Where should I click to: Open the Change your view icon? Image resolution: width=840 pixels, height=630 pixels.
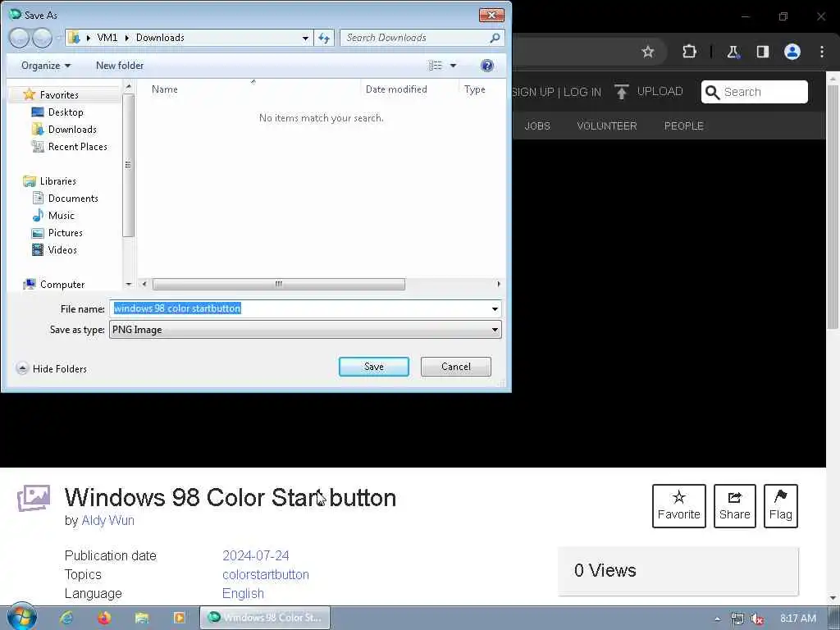(435, 66)
